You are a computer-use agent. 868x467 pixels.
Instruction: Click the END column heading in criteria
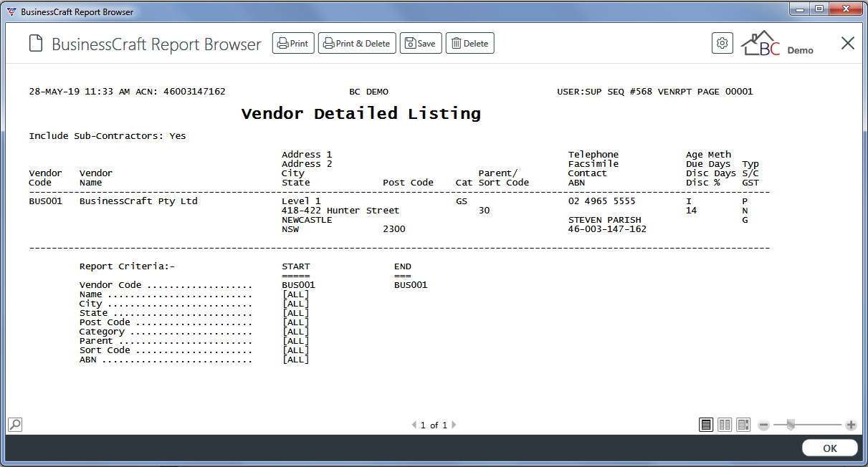pos(403,266)
